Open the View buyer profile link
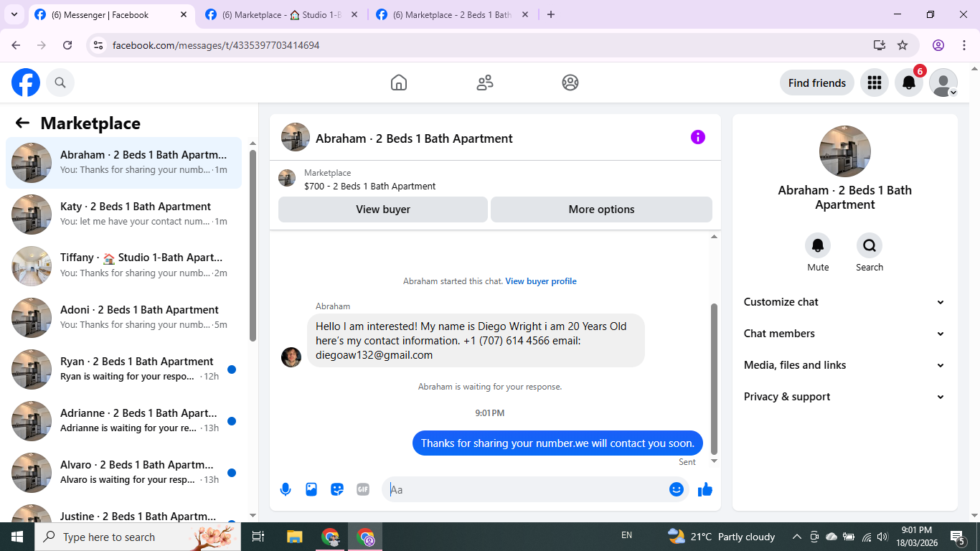The height and width of the screenshot is (551, 980). click(x=541, y=281)
